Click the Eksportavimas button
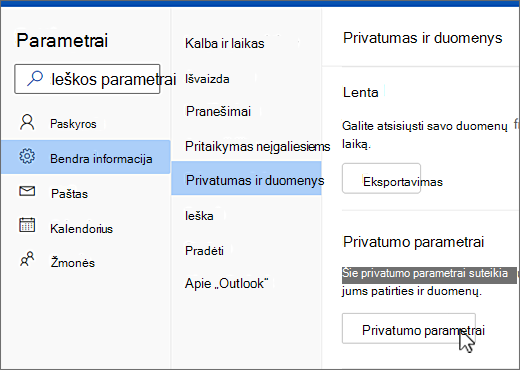 (381, 178)
